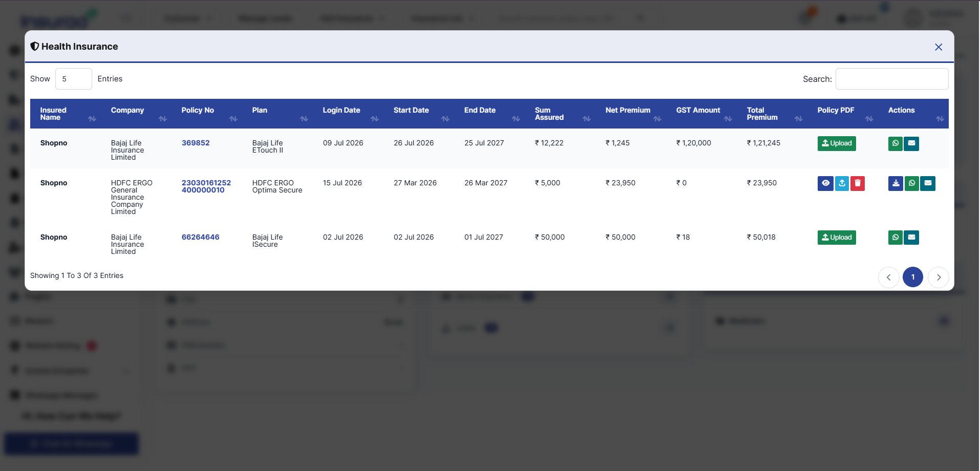Sort table by Plan column
Image resolution: width=980 pixels, height=471 pixels.
pyautogui.click(x=278, y=114)
